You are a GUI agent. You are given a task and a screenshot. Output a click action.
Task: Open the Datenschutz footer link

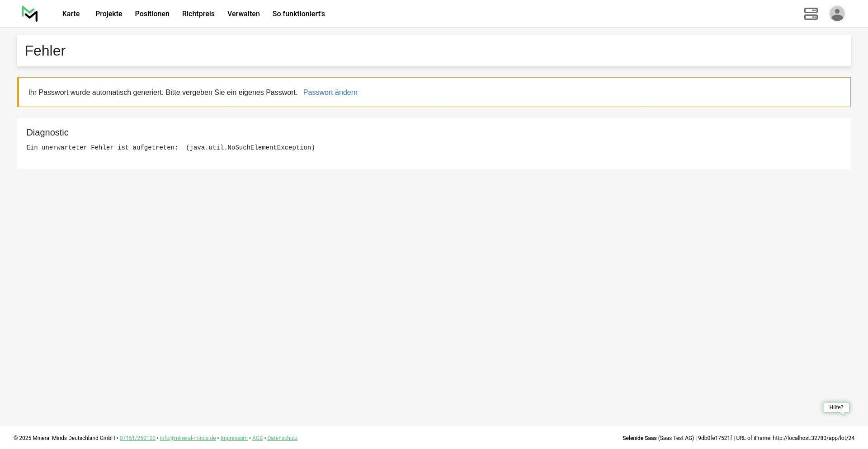point(282,438)
